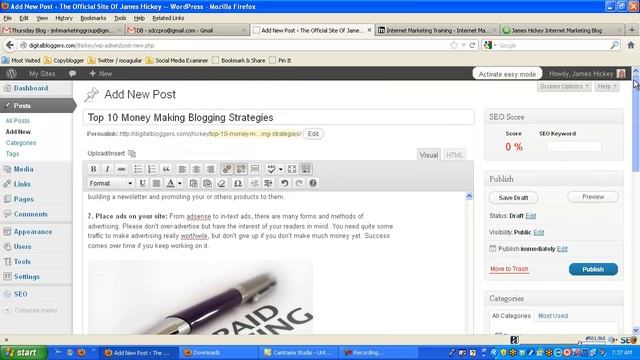Screen dimensions: 640x360
Task: Align editor text to the right
Action: coord(210,169)
